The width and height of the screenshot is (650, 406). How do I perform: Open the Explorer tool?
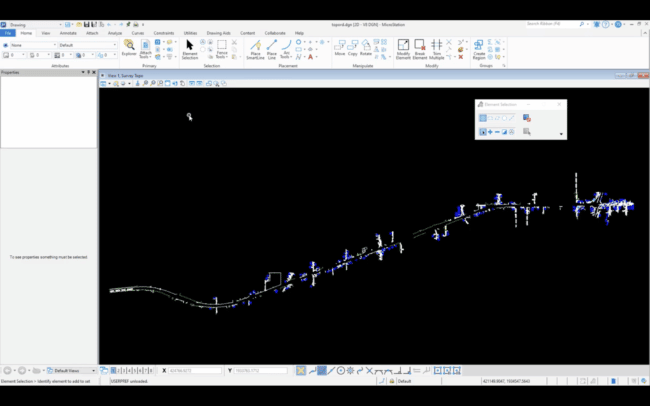129,48
